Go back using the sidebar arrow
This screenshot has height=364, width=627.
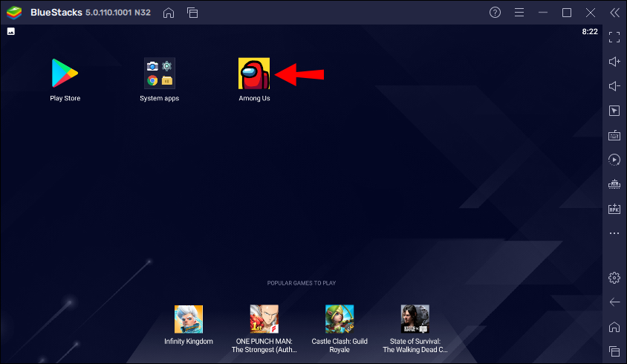[x=614, y=302]
